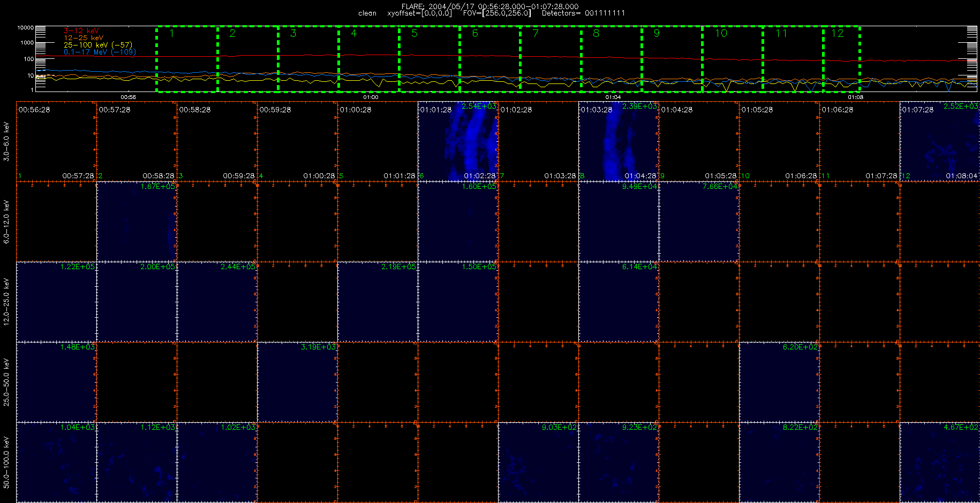
Task: Click the blue 0.1-17 MeV (-109) legend entry
Action: click(100, 52)
